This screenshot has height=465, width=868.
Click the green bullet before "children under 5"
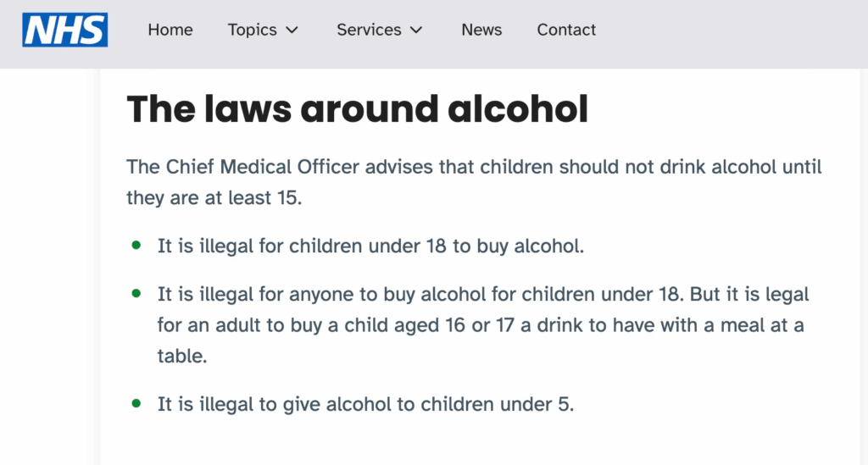136,403
